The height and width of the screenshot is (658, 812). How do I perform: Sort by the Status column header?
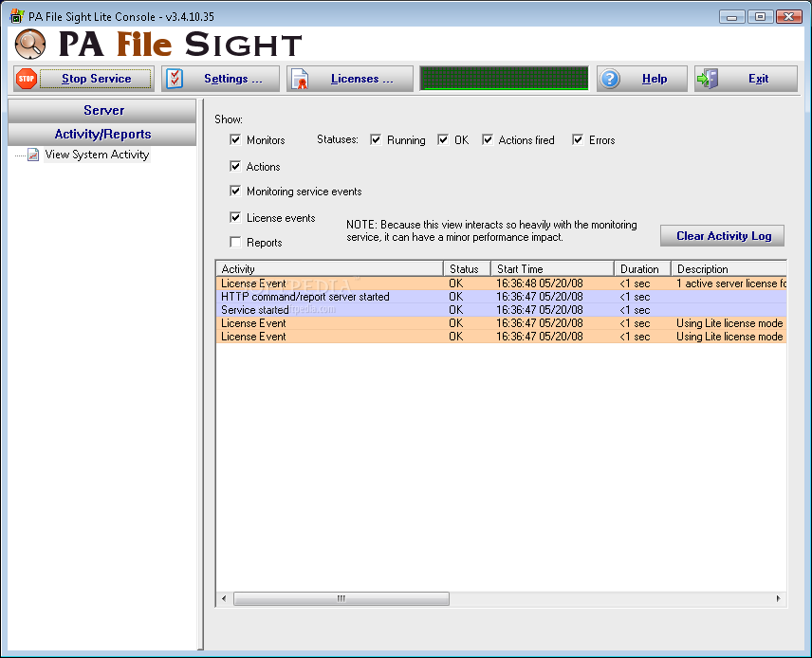coord(467,268)
